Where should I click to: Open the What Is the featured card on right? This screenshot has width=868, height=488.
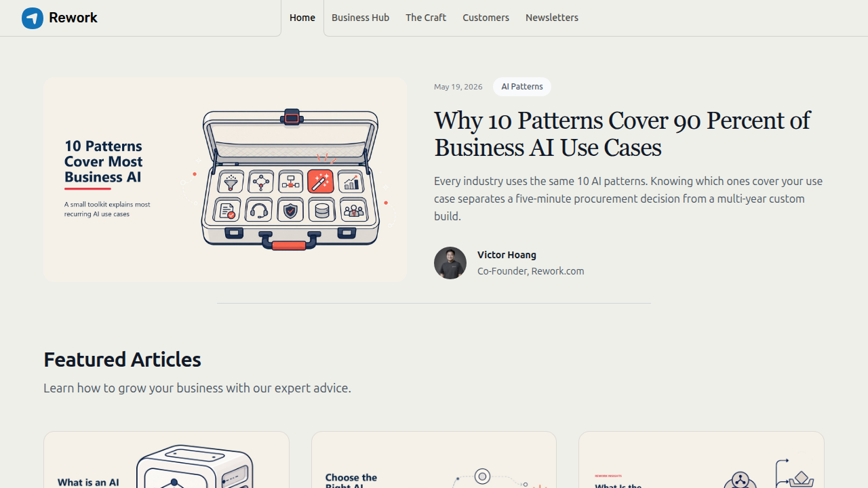coord(701,460)
